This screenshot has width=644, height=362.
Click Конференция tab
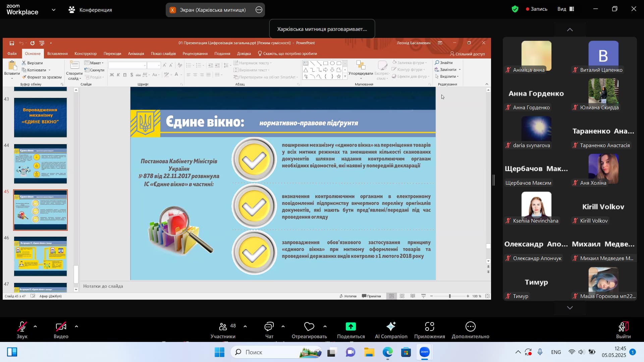pos(90,10)
